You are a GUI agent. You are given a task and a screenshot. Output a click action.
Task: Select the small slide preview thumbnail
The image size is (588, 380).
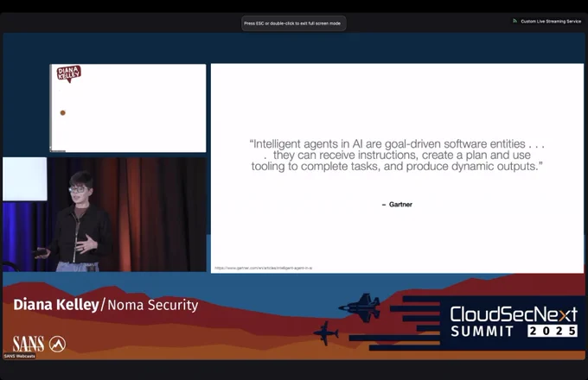[128, 108]
